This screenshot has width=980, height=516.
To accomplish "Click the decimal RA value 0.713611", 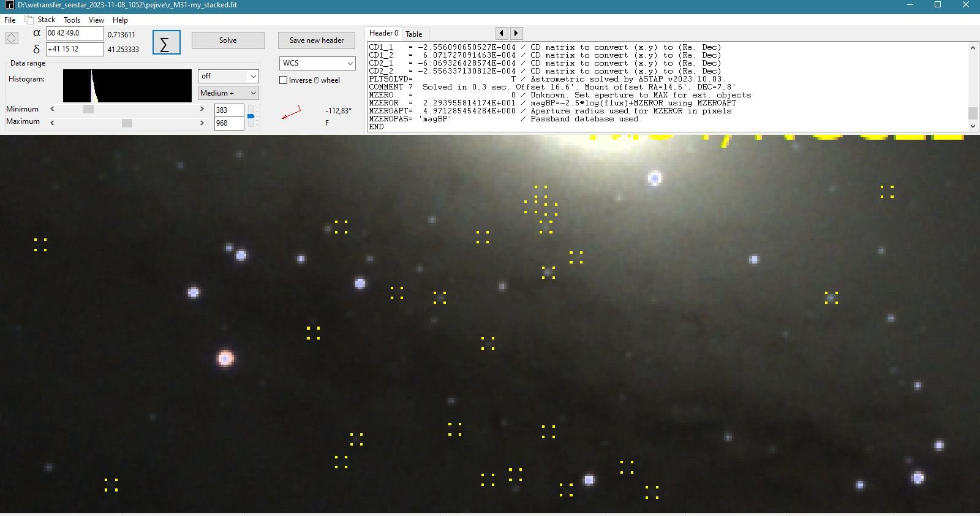I will tap(121, 35).
